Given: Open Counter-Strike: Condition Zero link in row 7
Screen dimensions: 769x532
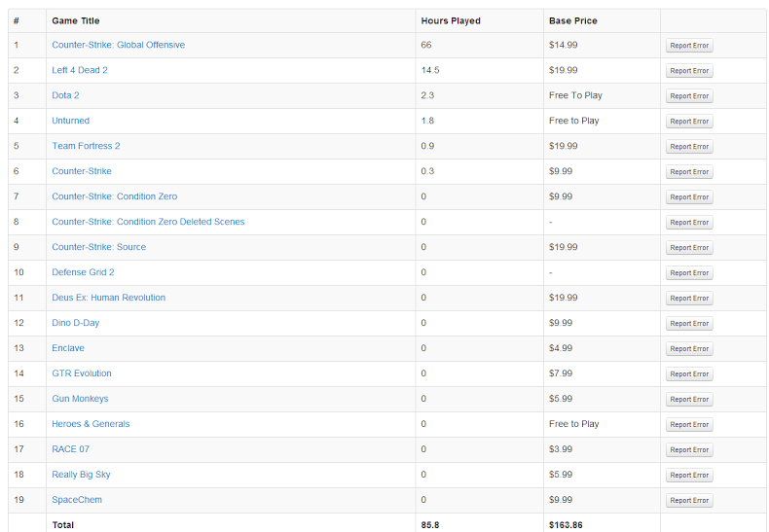Looking at the screenshot, I should pos(114,196).
